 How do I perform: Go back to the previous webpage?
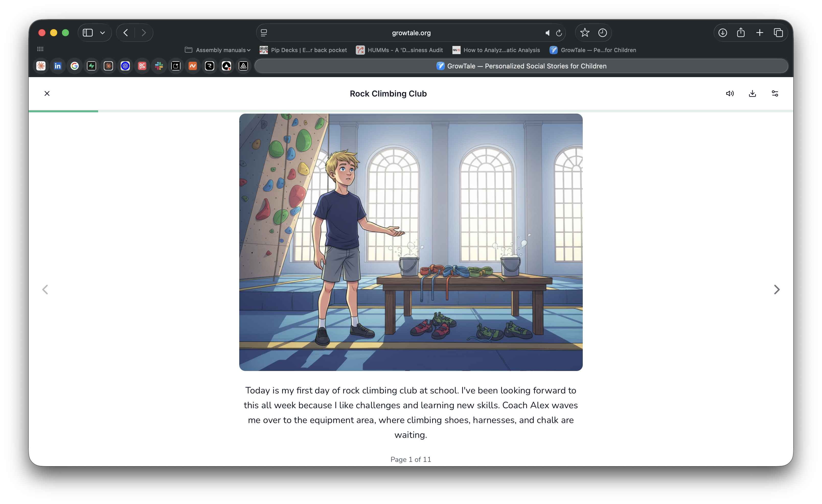click(125, 32)
